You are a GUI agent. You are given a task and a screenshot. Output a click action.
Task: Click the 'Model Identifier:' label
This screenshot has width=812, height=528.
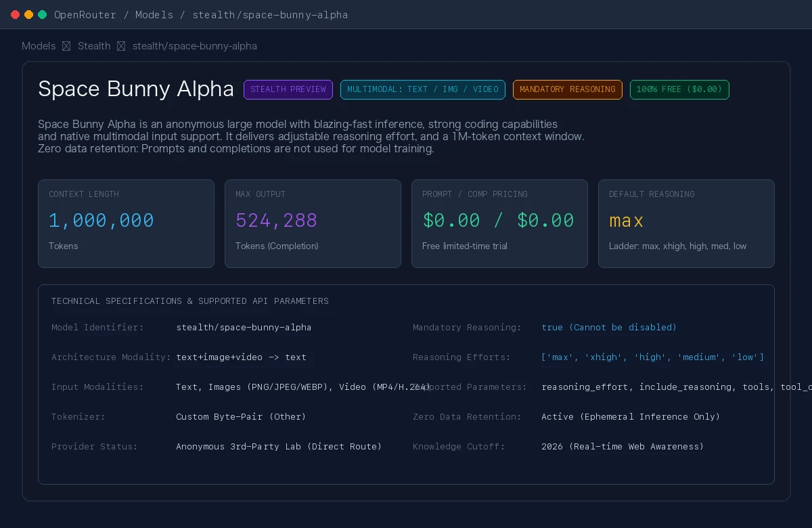point(97,327)
